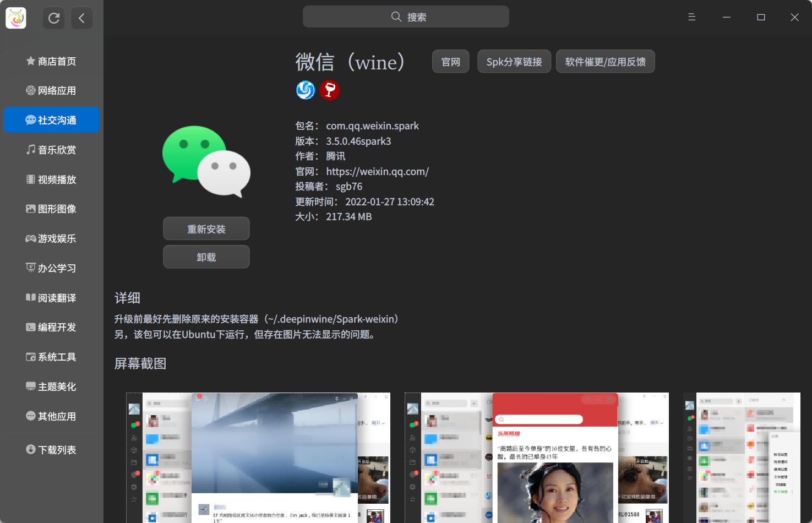812x523 pixels.
Task: Select the 游戏娱乐 category icon
Action: [x=31, y=238]
